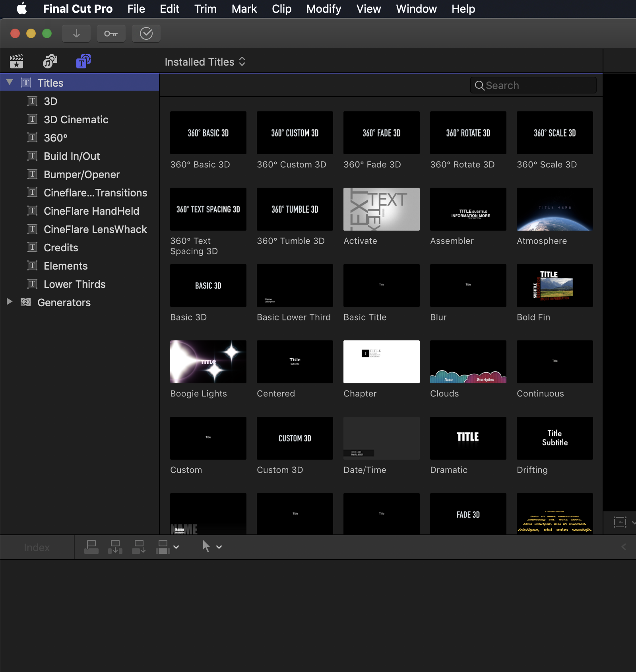The height and width of the screenshot is (672, 636).
Task: Select the Atmosphere title thumbnail
Action: [x=555, y=209]
